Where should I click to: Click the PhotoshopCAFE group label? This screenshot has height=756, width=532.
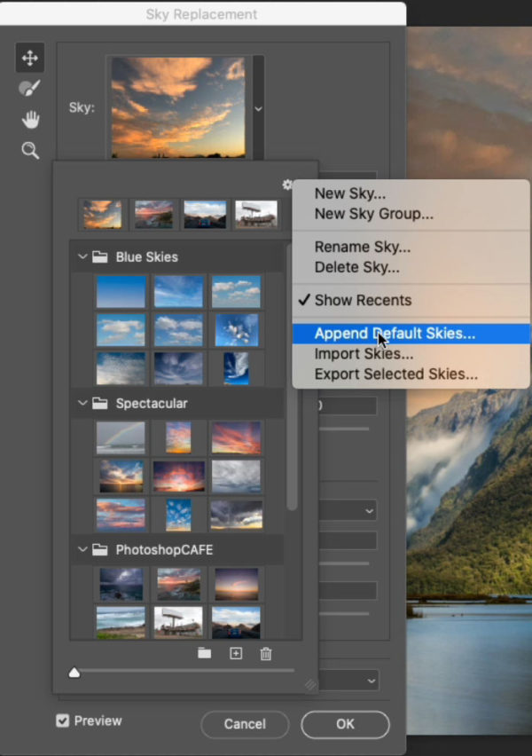pyautogui.click(x=164, y=549)
